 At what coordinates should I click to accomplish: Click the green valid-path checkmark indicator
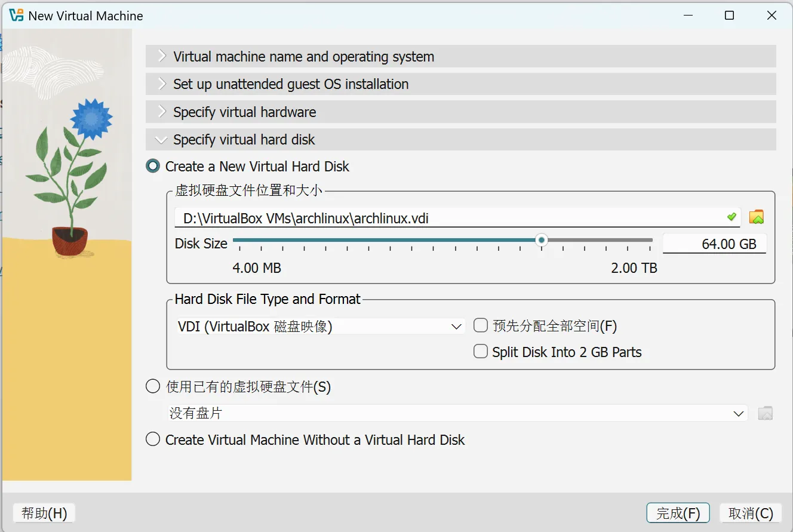[x=731, y=217]
